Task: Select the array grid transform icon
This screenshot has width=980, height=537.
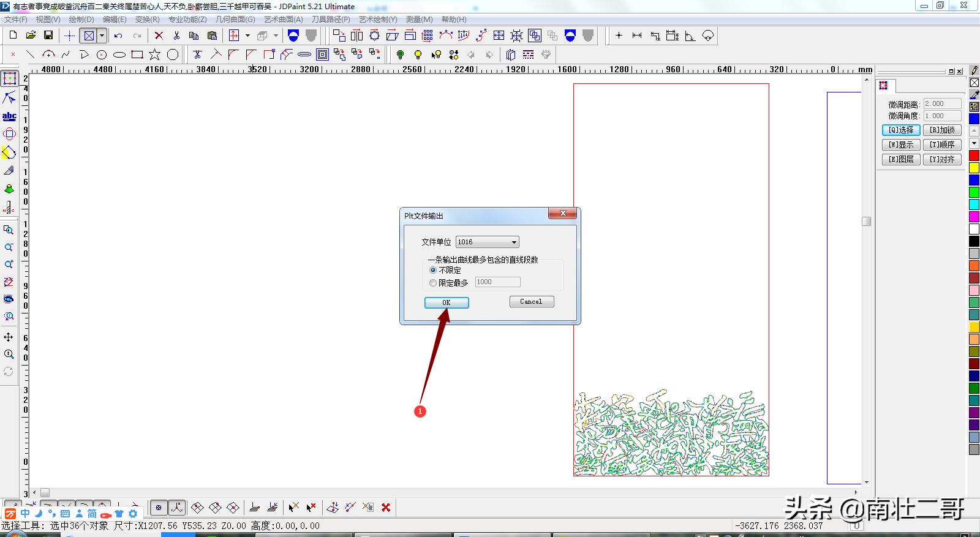Action: (x=428, y=36)
